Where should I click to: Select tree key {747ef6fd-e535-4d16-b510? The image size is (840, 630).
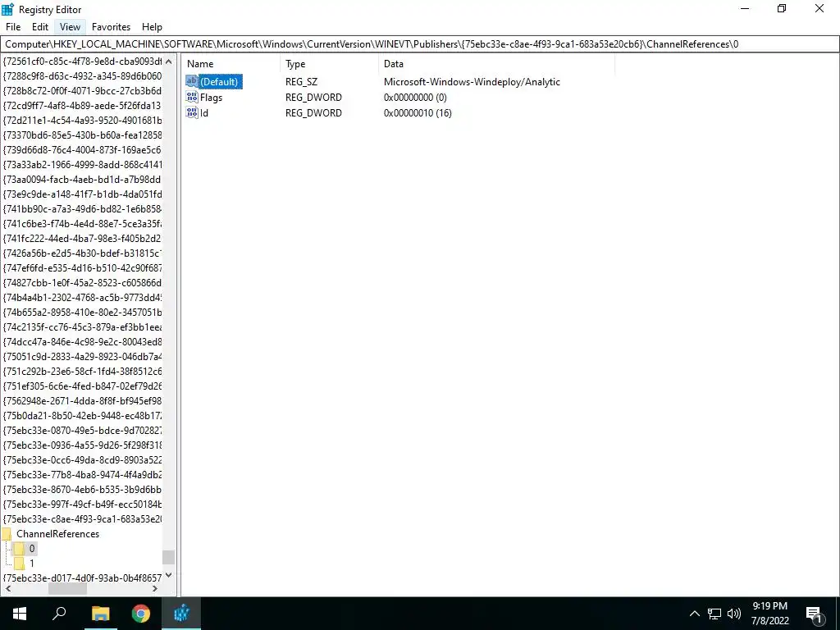pyautogui.click(x=82, y=268)
